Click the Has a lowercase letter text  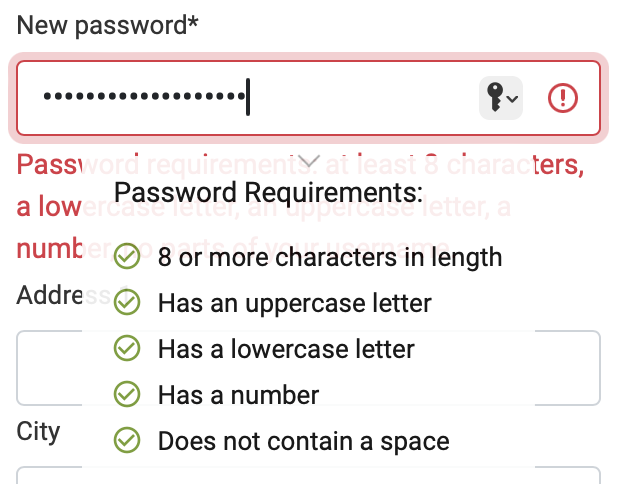(x=286, y=349)
